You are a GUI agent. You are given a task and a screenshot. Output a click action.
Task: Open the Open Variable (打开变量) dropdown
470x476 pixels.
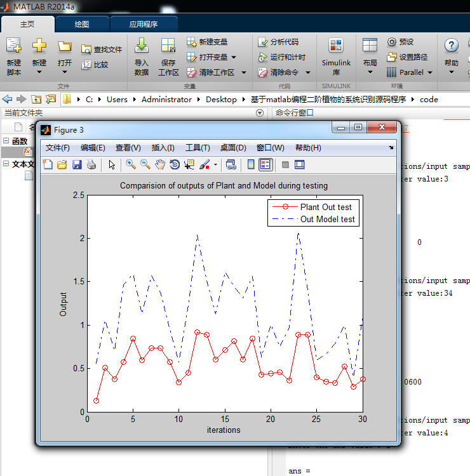pos(233,57)
